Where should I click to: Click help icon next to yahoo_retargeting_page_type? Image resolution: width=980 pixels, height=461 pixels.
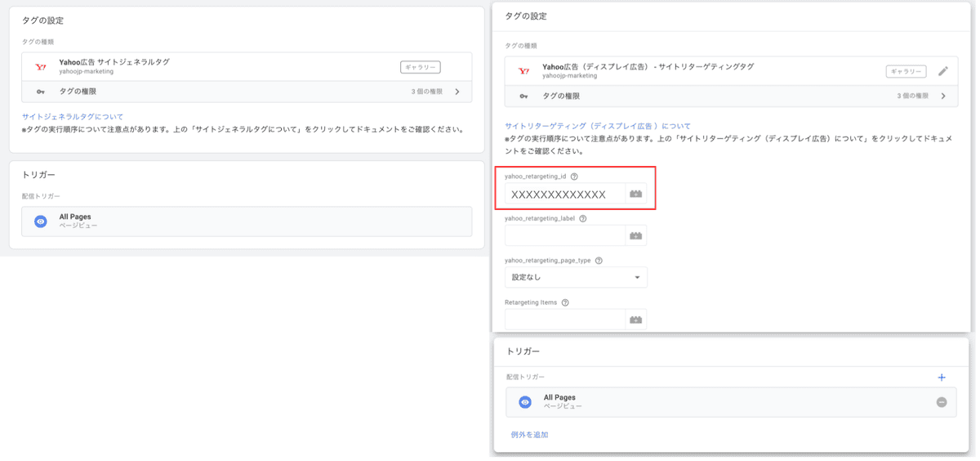(599, 261)
